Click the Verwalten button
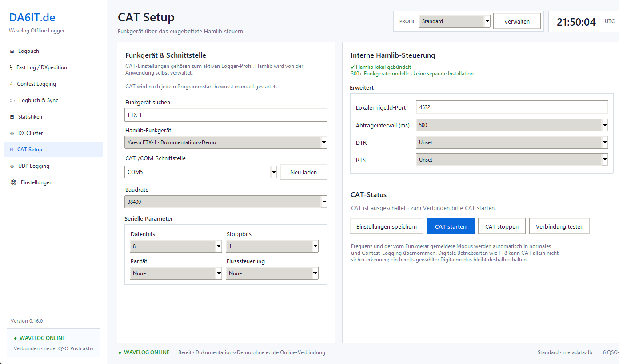631x364 pixels. pyautogui.click(x=517, y=21)
